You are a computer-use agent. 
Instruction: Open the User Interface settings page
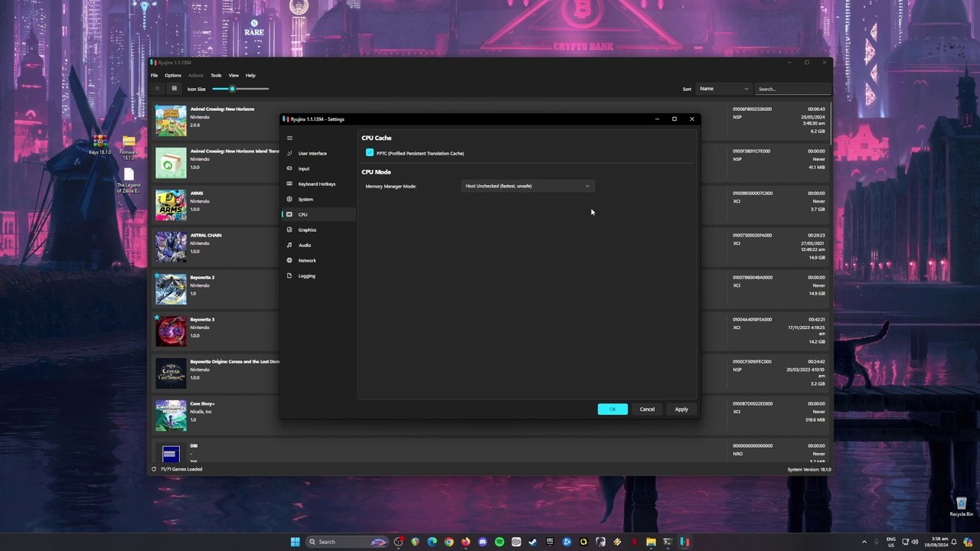click(x=312, y=153)
